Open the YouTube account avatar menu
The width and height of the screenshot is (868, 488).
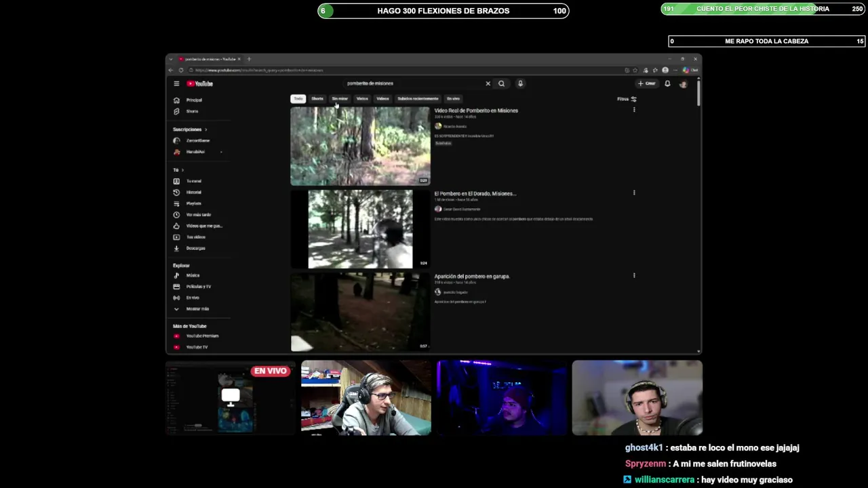click(x=683, y=83)
